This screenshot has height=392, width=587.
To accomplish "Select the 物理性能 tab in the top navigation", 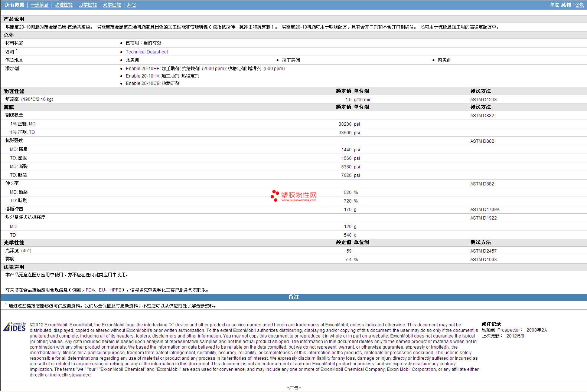I will click(x=63, y=5).
